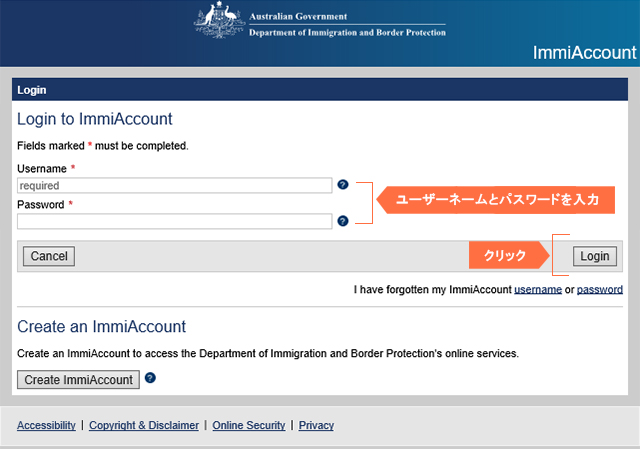Viewport: 640px width, 450px height.
Task: Click the 'Create an ImmiAccount' heading
Action: pos(101,327)
